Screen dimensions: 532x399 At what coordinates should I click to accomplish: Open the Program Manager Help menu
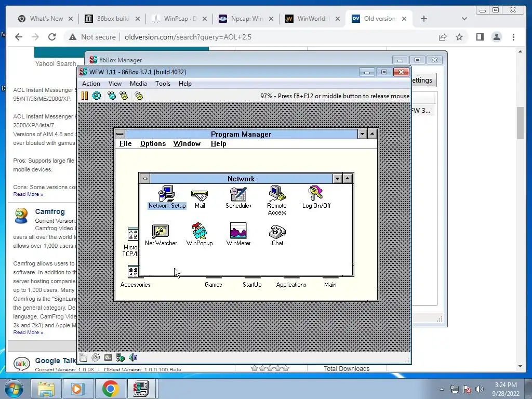[219, 143]
